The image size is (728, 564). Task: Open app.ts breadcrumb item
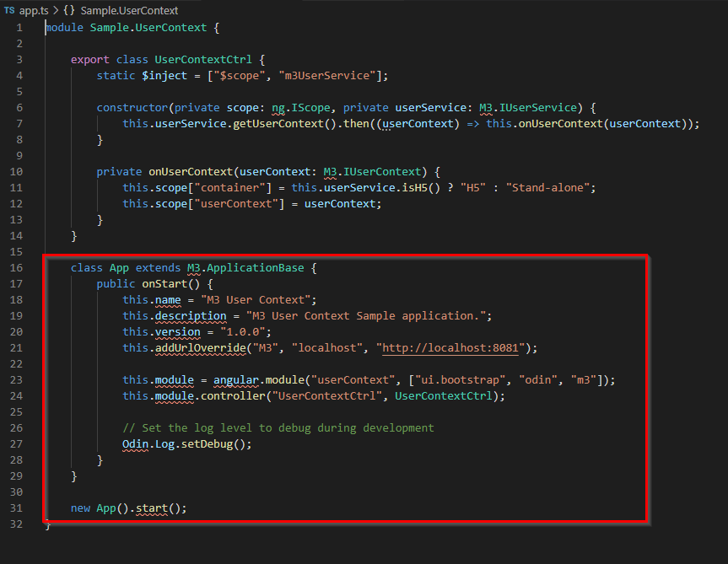pos(34,10)
